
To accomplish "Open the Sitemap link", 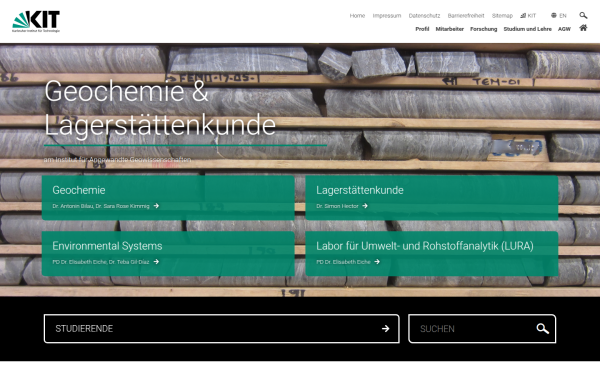I will point(502,16).
